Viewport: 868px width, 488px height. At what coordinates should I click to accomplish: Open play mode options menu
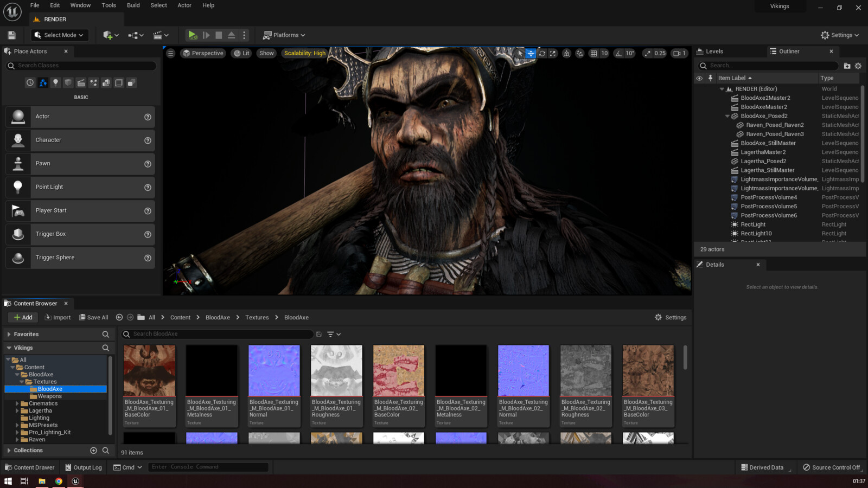pos(244,35)
